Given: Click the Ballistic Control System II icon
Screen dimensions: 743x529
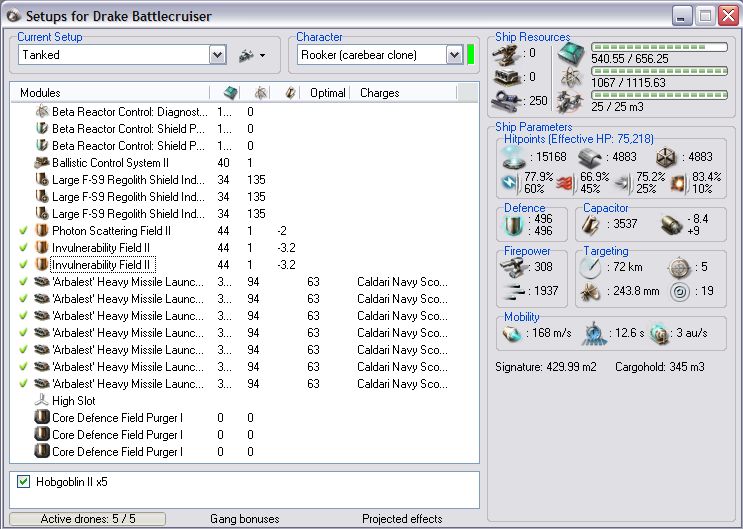Looking at the screenshot, I should point(42,162).
